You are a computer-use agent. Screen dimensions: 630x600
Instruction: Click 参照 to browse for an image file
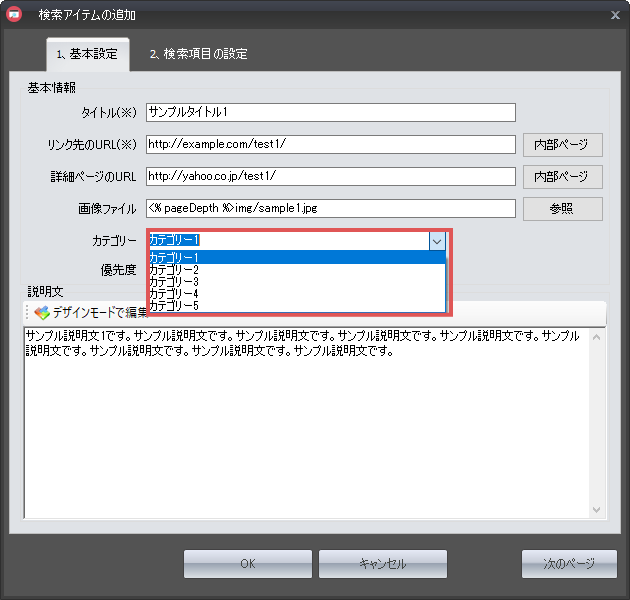tap(561, 209)
